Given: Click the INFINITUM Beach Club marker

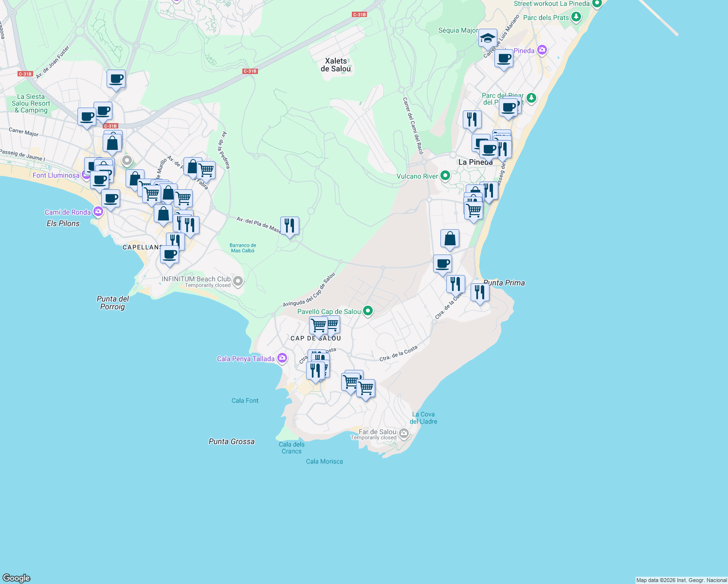Looking at the screenshot, I should [237, 281].
